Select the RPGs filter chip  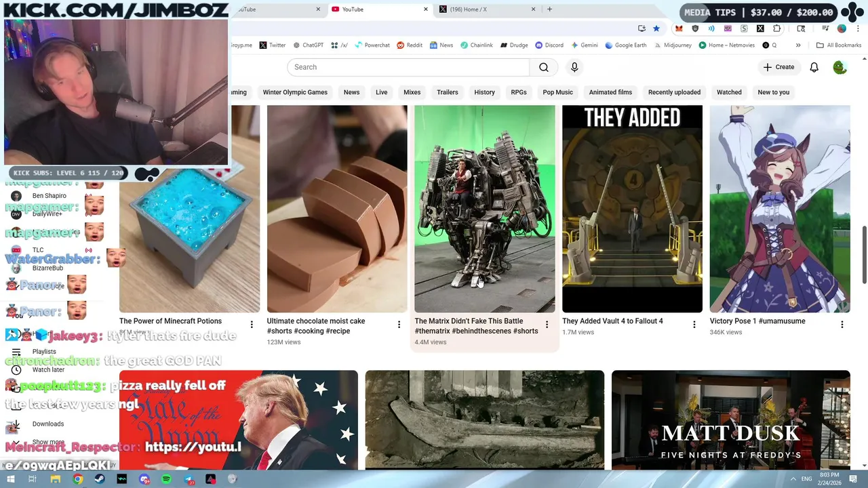[x=519, y=92]
